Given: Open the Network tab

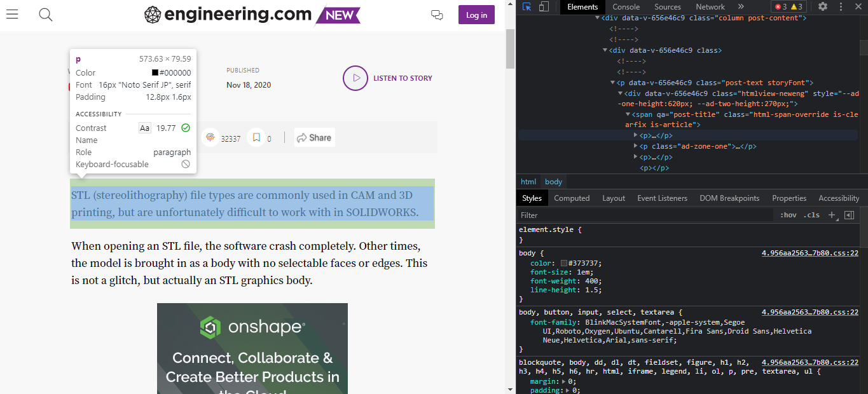Looking at the screenshot, I should (x=710, y=6).
